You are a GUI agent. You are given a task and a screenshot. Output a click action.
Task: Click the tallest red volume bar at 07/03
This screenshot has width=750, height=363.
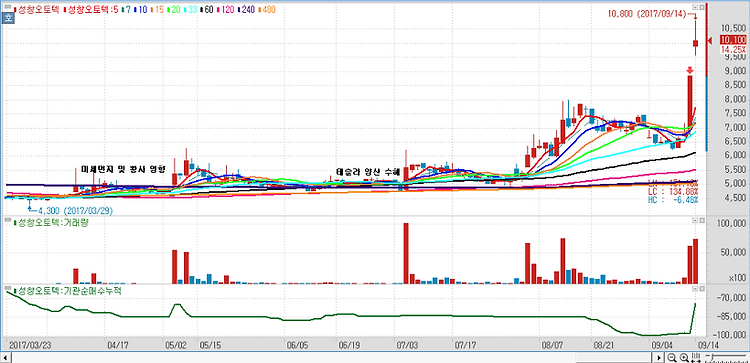pyautogui.click(x=406, y=253)
